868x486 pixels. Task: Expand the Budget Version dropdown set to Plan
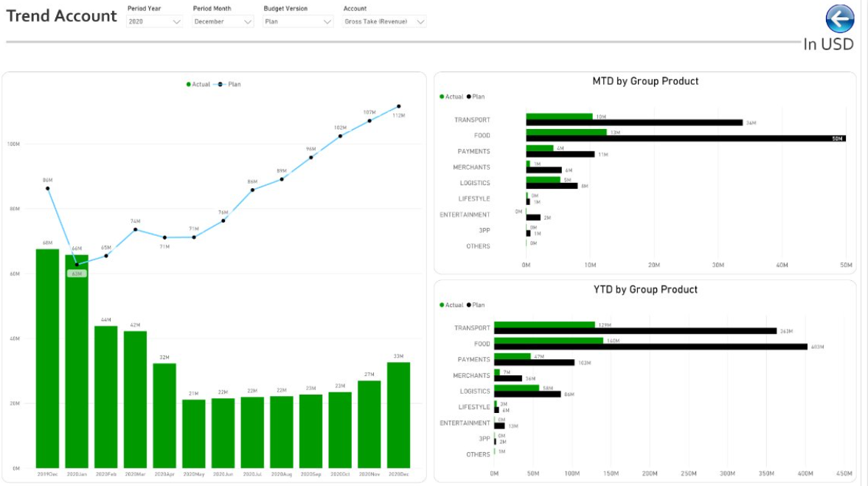(x=298, y=21)
